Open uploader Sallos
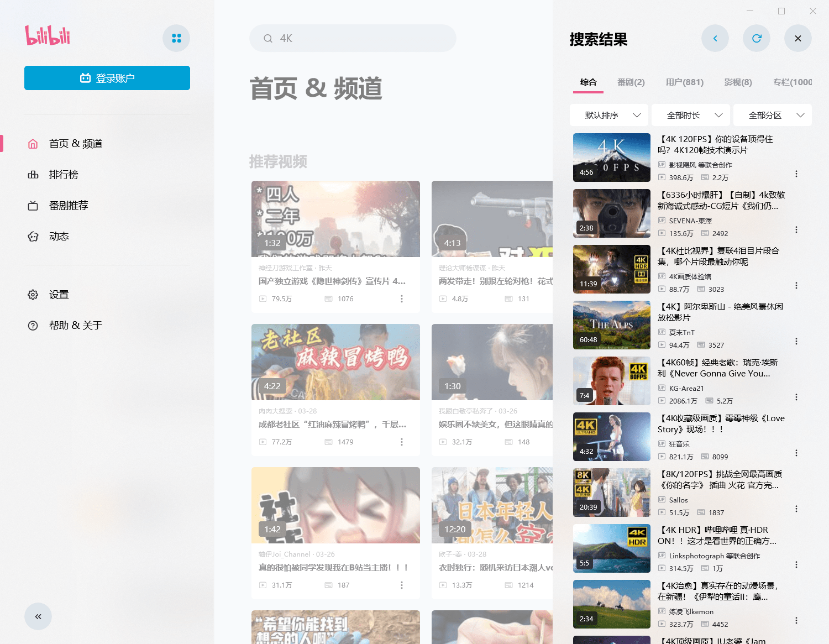The height and width of the screenshot is (644, 829). (679, 500)
